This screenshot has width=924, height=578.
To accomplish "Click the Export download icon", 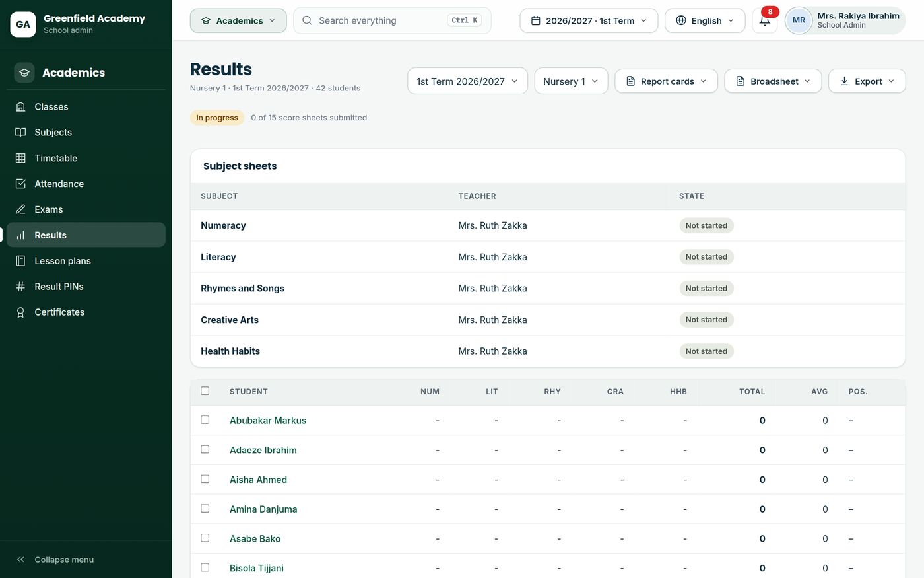I will point(844,81).
